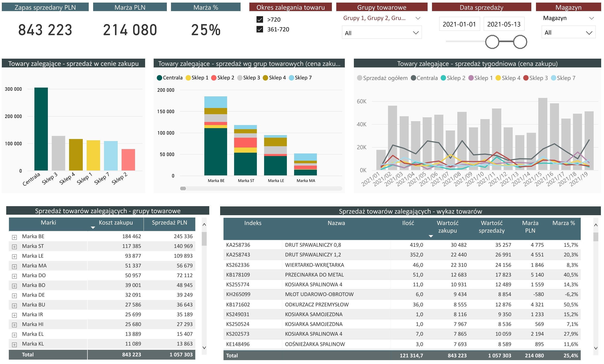Expand the Marka BE row plus icon

click(x=14, y=237)
